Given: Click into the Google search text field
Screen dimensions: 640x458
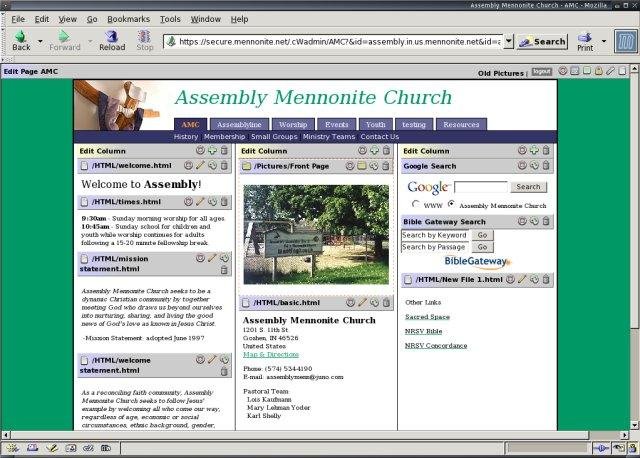Looking at the screenshot, I should point(481,187).
